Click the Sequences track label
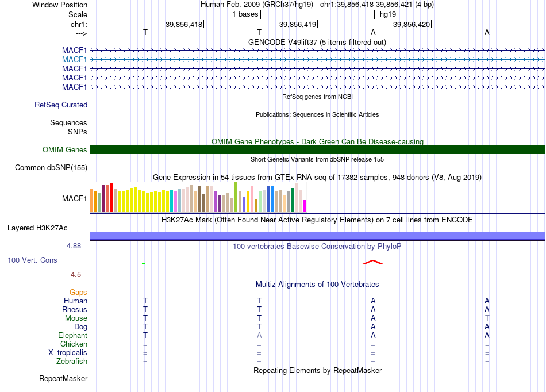This screenshot has width=546, height=392. [68, 122]
